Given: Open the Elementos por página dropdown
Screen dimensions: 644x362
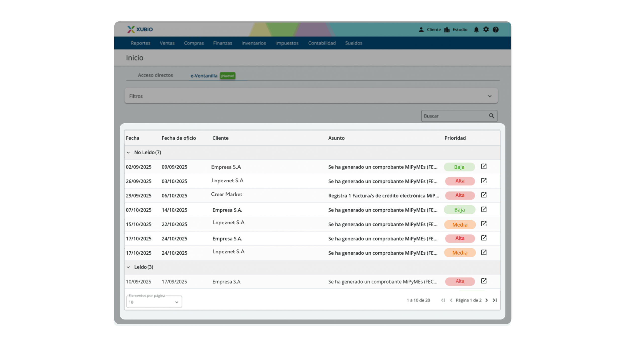Looking at the screenshot, I should click(154, 302).
